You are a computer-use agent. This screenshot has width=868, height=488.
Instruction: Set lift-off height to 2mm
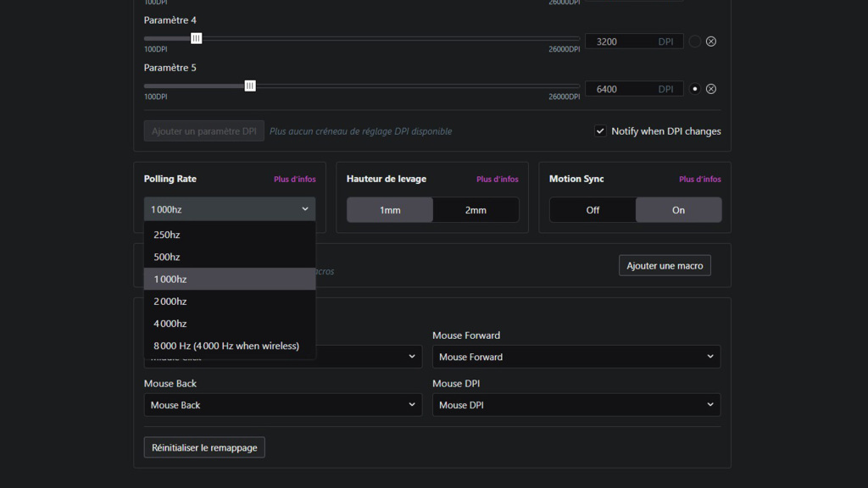click(476, 210)
